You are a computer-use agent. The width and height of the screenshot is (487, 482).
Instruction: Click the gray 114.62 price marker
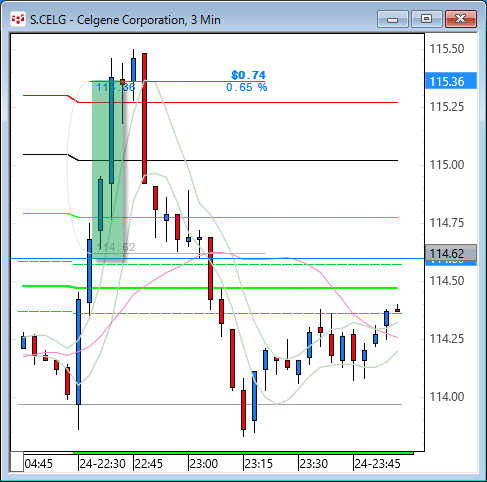point(451,253)
